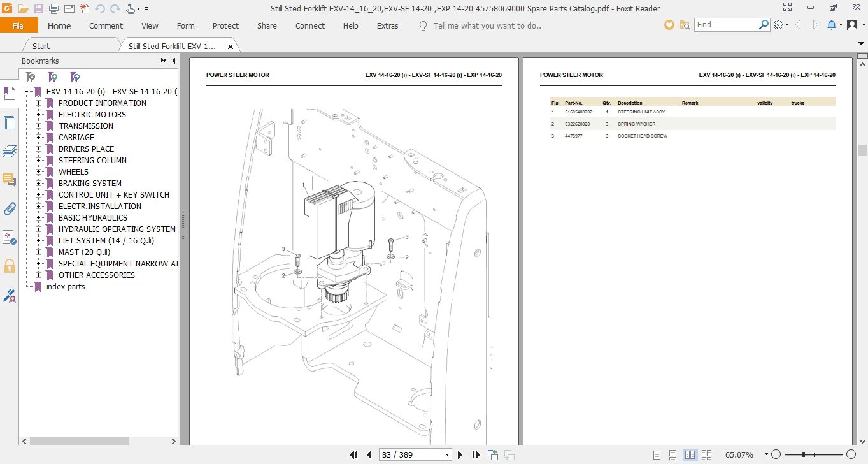Run search with the magnifier icon
Screen dimensions: 868x464
coord(764,25)
